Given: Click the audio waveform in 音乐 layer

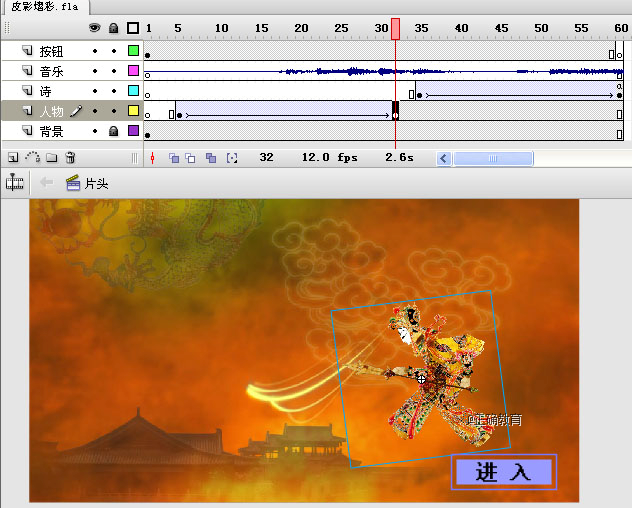Looking at the screenshot, I should pos(383,71).
